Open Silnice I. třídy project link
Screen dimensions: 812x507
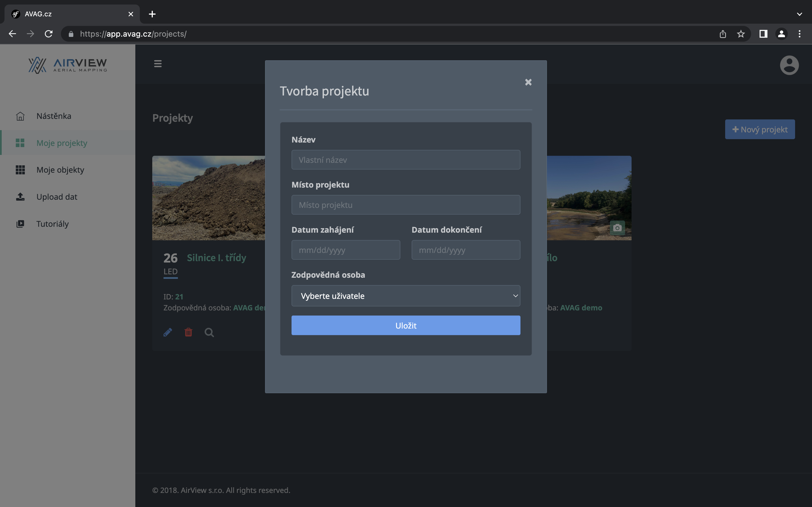[x=217, y=258]
